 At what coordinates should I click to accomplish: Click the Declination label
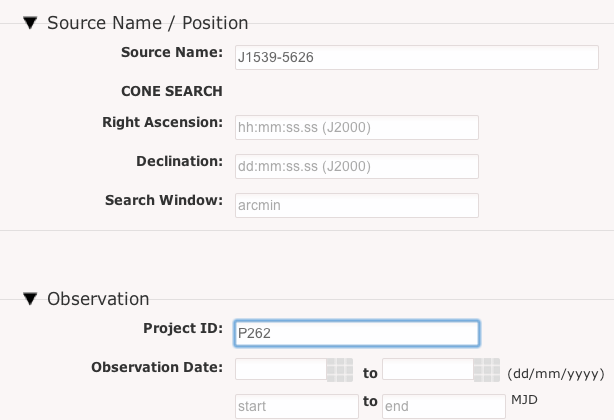(179, 161)
